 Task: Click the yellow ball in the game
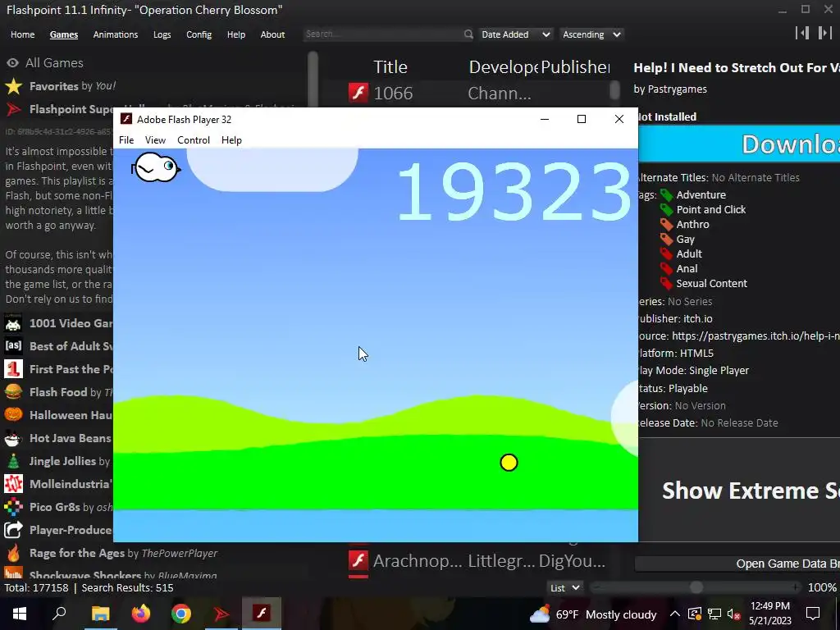point(509,463)
